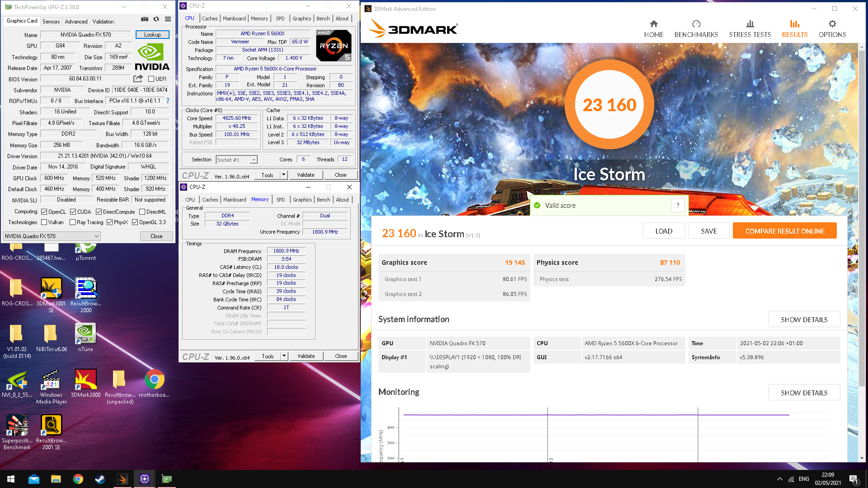Screen dimensions: 868x488
Task: Switch to the GPU-Z Sensors tab
Action: click(x=51, y=21)
